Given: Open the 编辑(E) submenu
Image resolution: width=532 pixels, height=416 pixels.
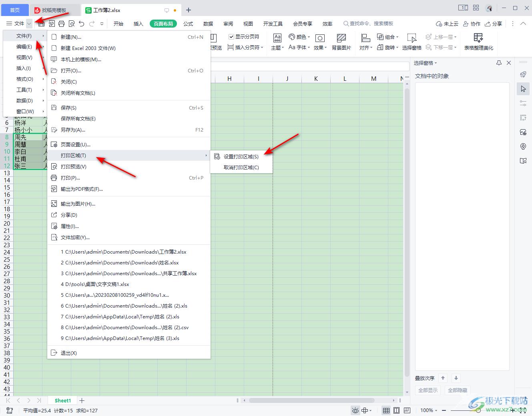Looking at the screenshot, I should coord(25,47).
